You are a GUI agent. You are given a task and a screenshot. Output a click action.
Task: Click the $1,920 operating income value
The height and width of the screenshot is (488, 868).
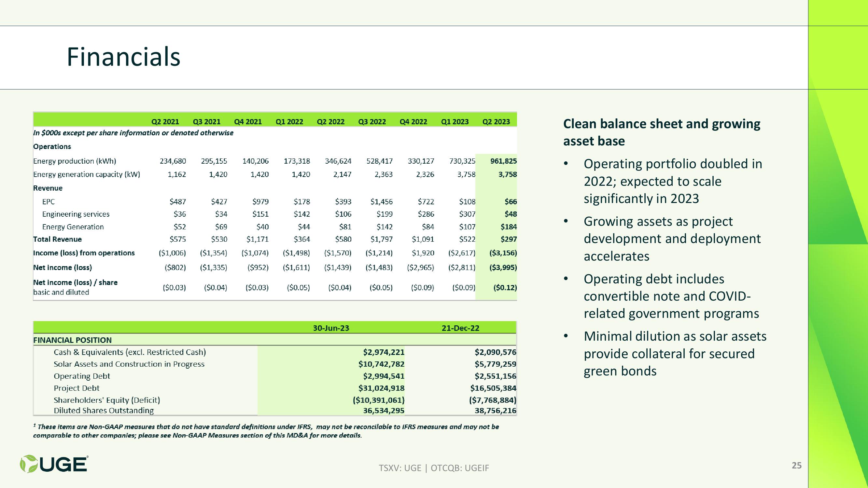(423, 253)
